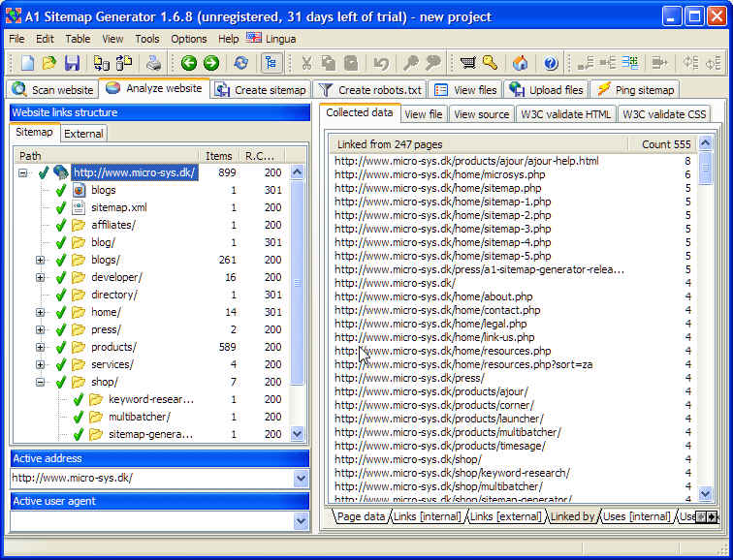The height and width of the screenshot is (560, 733).
Task: Open the View files tab
Action: 465,90
